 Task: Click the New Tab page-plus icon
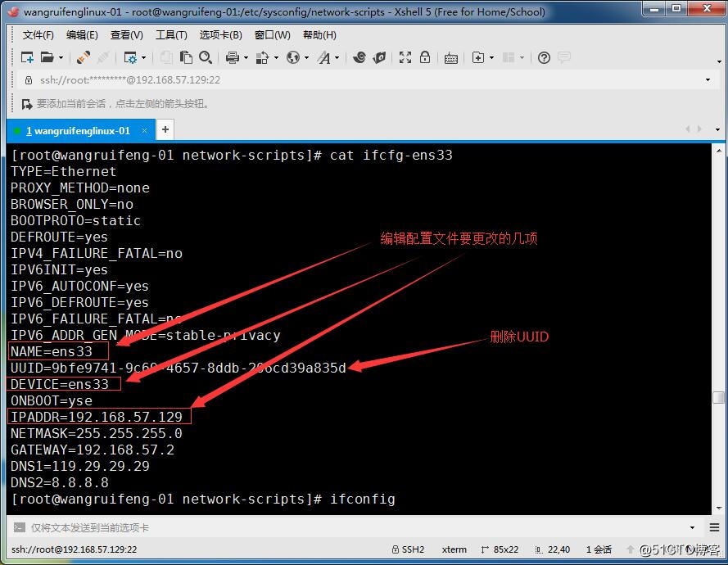tap(477, 57)
